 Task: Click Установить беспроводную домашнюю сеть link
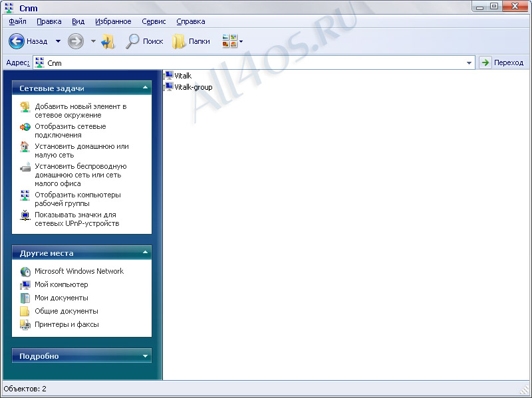pos(80,175)
